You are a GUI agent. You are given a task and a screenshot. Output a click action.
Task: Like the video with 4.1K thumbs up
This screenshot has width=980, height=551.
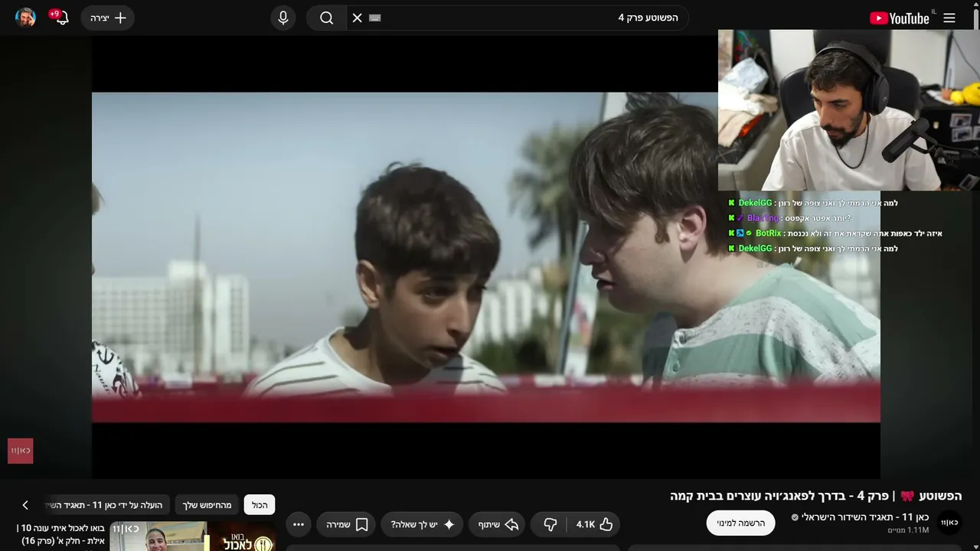[x=594, y=524]
